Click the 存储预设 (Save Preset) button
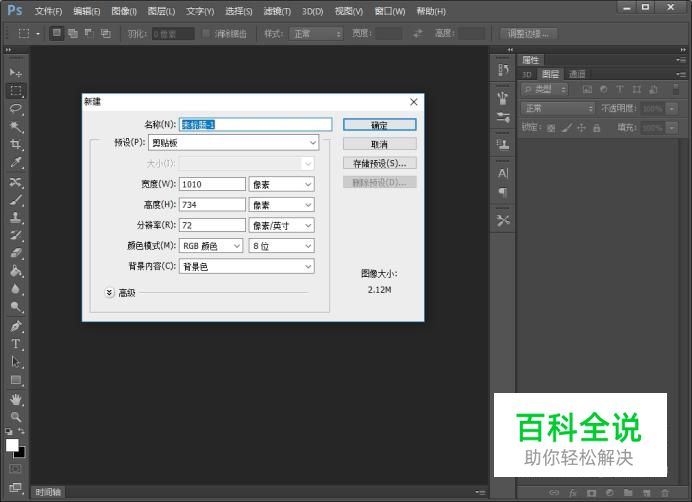The height and width of the screenshot is (502, 692). pos(379,163)
